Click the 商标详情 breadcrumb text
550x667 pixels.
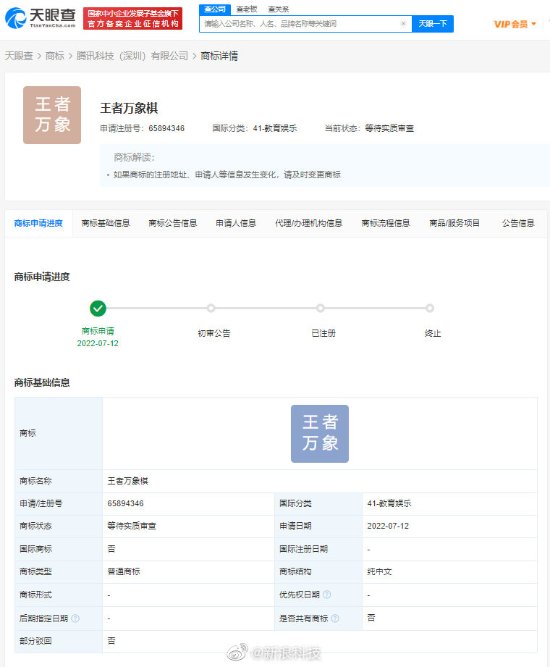pyautogui.click(x=219, y=56)
